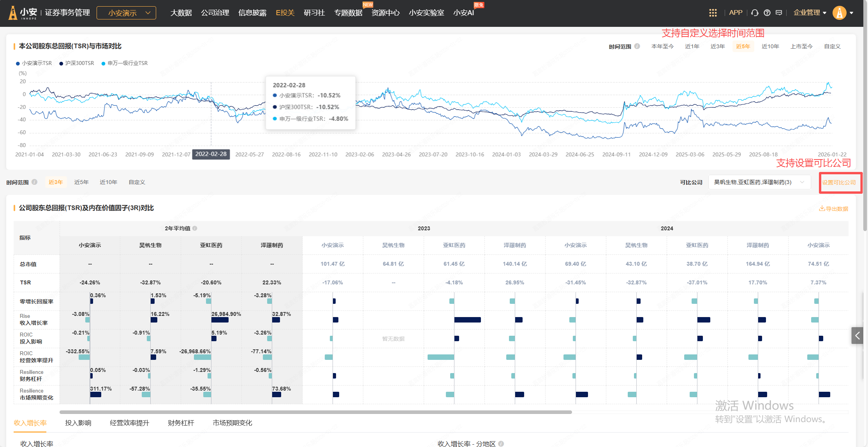Switch to the 投入影响 tab

tap(78, 423)
